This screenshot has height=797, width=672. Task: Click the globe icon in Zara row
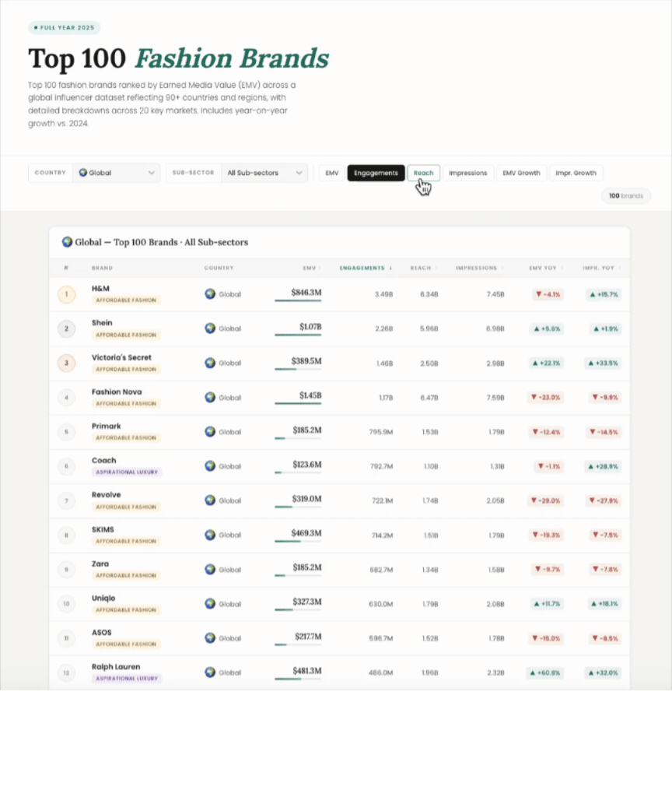click(210, 569)
